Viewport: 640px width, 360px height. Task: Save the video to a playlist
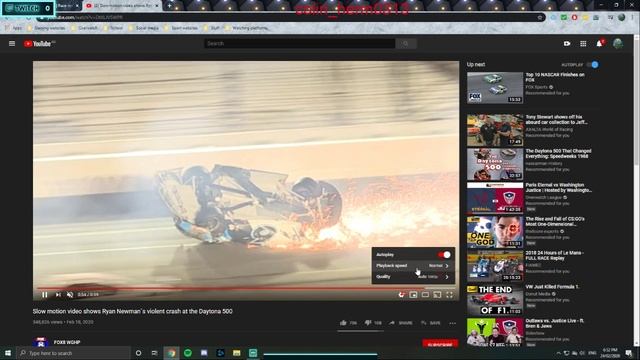pos(431,323)
